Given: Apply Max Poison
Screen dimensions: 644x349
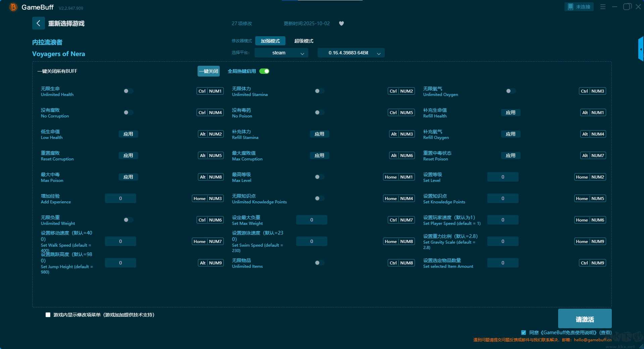Looking at the screenshot, I should [128, 177].
